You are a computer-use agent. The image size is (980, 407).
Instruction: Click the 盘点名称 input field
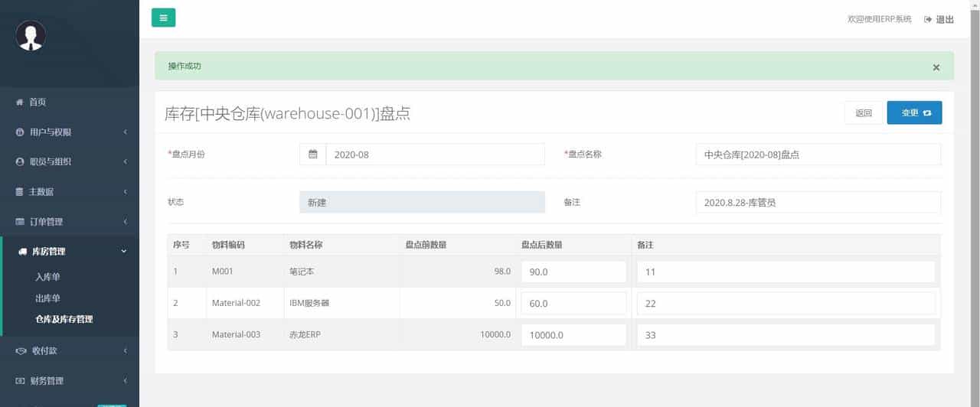click(818, 154)
